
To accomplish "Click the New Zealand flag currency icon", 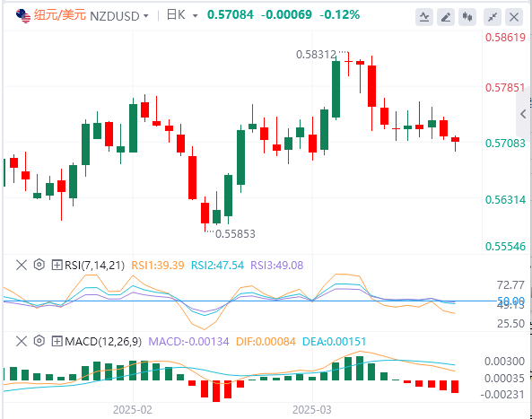I will click(x=23, y=16).
